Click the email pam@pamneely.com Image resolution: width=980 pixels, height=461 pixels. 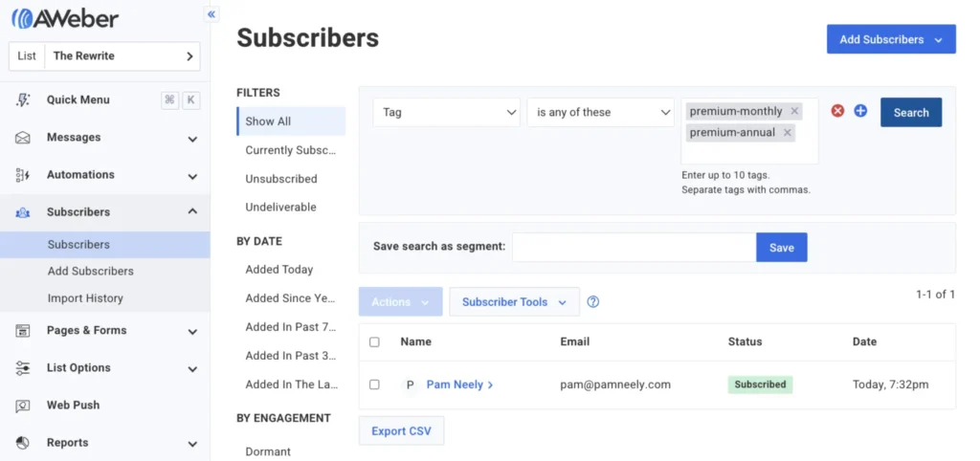tap(615, 384)
